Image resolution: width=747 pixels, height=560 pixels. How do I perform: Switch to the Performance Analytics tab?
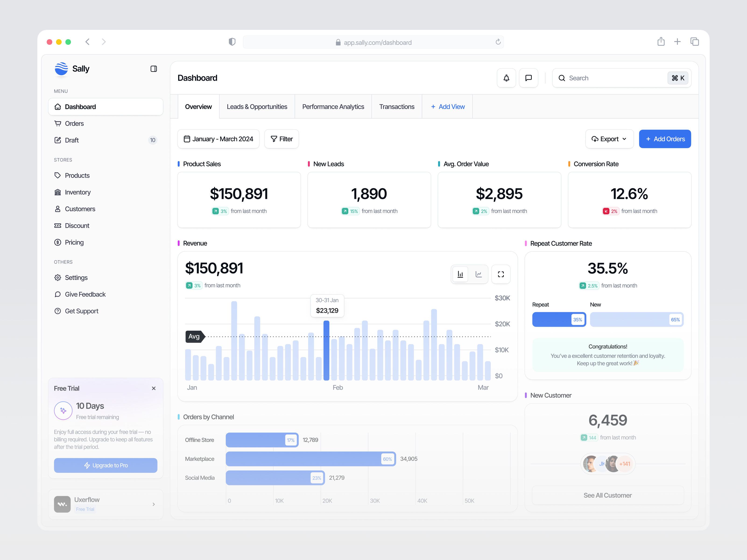coord(333,106)
